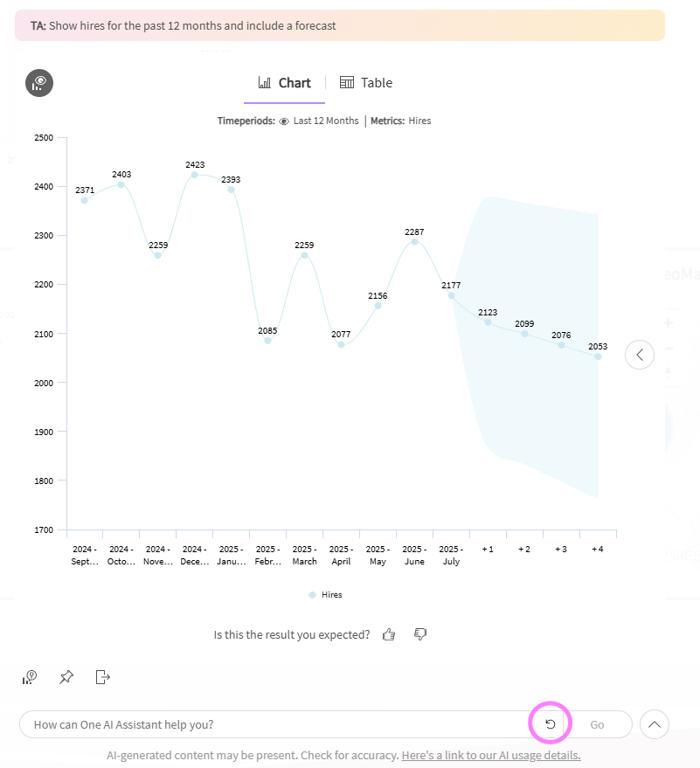This screenshot has width=700, height=768.
Task: Click the +4 forecast point (2053)
Action: point(599,356)
